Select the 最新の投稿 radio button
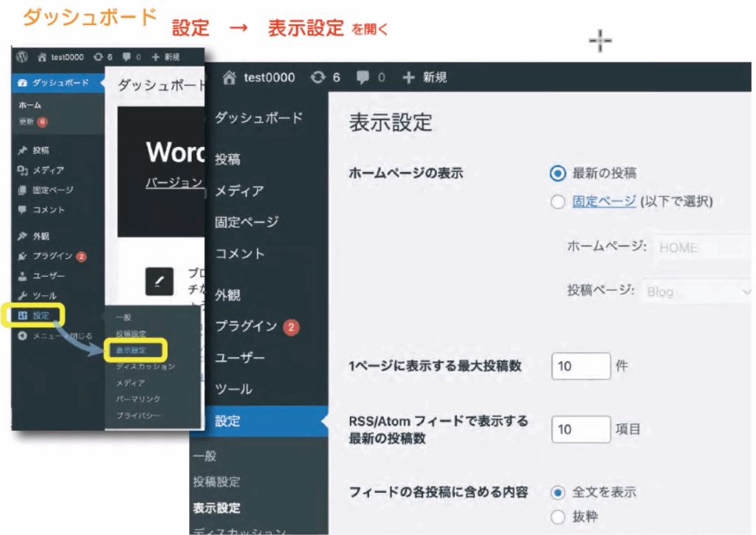This screenshot has height=535, width=756. [557, 173]
